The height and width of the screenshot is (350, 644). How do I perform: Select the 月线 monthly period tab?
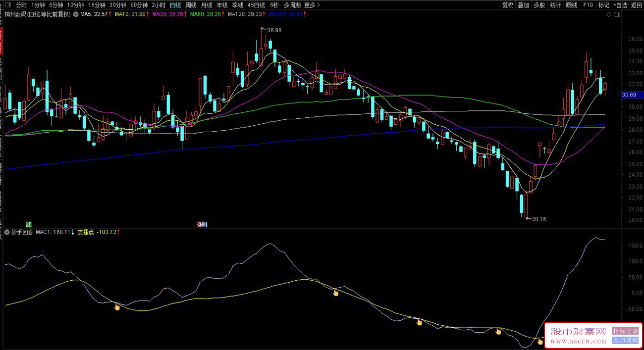click(207, 5)
